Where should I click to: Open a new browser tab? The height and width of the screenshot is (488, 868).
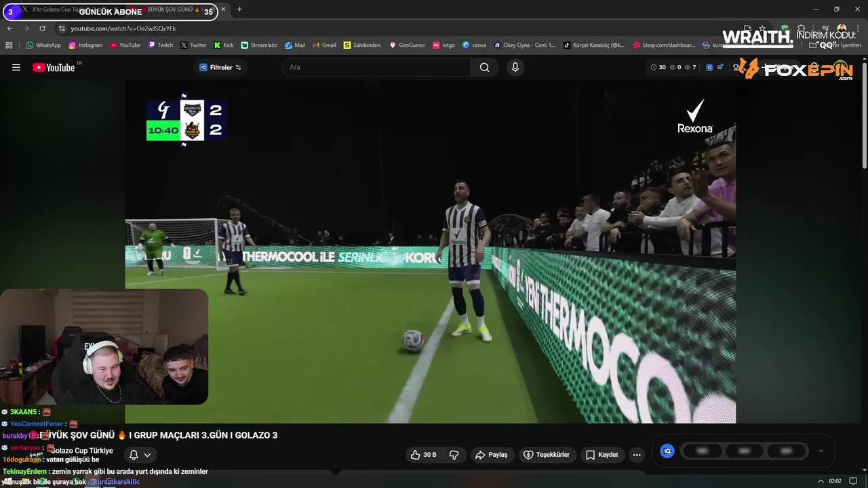[x=239, y=9]
